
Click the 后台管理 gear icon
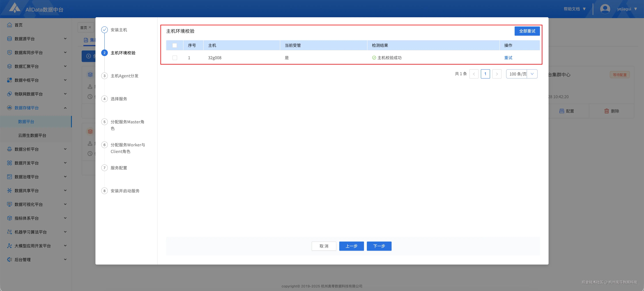[x=9, y=260]
